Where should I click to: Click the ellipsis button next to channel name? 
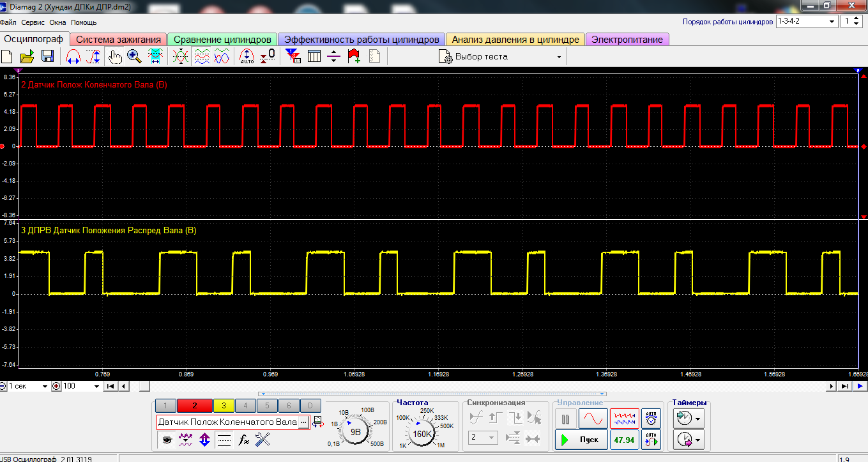pos(303,422)
